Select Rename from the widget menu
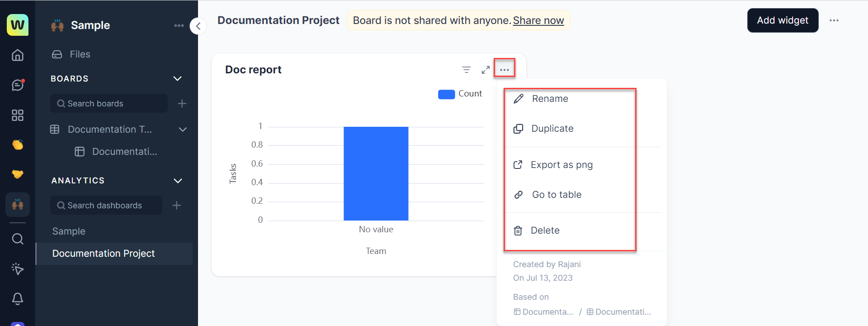The width and height of the screenshot is (868, 326). click(550, 99)
